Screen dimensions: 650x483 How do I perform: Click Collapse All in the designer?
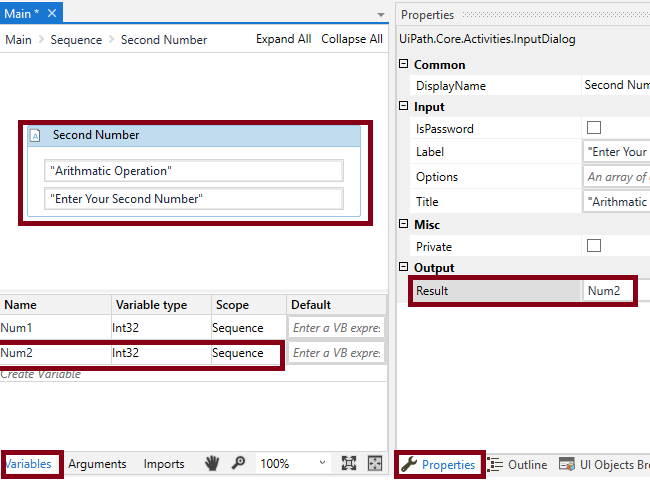point(352,39)
